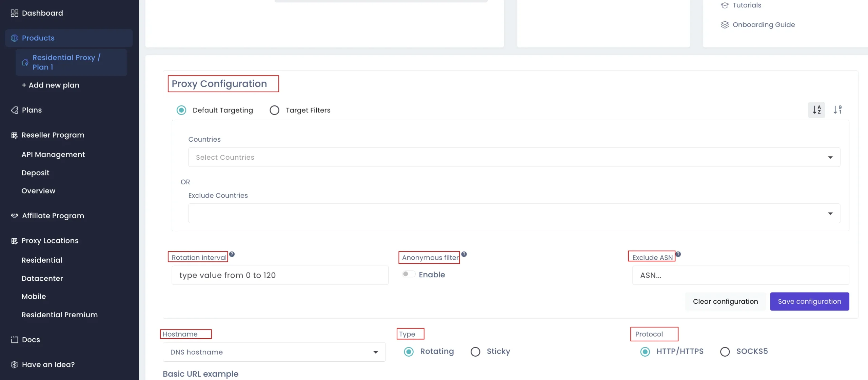Click the Products globe icon
This screenshot has height=380, width=868.
(x=14, y=38)
